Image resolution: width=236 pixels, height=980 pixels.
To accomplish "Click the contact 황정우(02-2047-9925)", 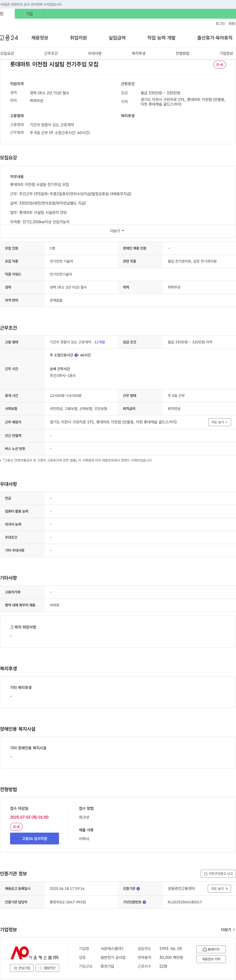I will point(68,902).
